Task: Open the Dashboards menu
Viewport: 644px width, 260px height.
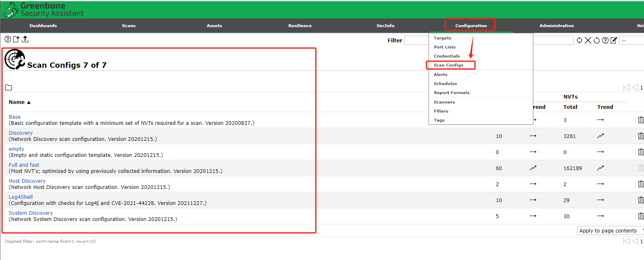Action: pyautogui.click(x=43, y=25)
